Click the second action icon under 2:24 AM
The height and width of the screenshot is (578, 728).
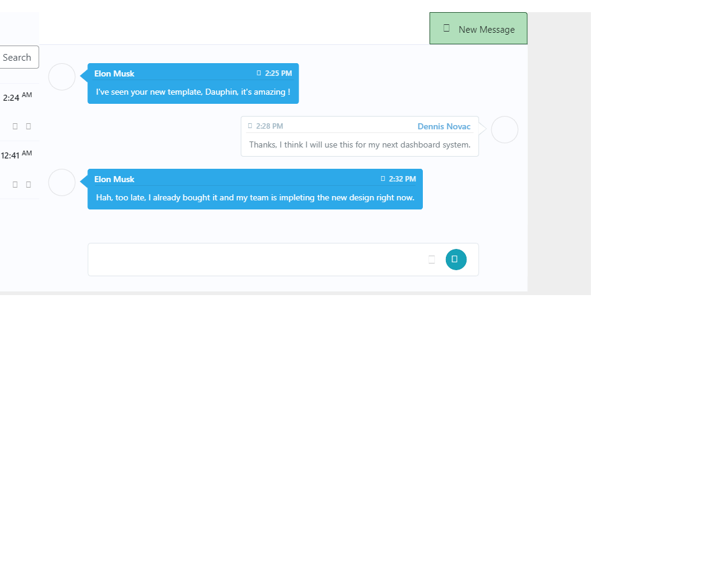(29, 126)
